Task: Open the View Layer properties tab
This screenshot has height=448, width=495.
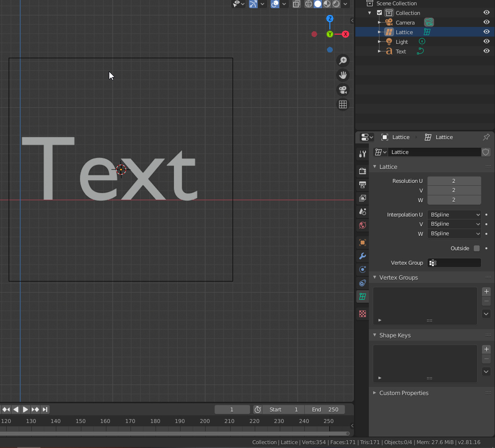Action: point(363,198)
